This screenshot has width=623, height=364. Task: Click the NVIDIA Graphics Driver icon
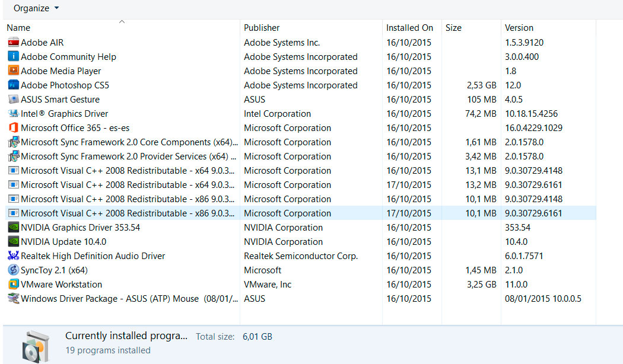(x=13, y=228)
